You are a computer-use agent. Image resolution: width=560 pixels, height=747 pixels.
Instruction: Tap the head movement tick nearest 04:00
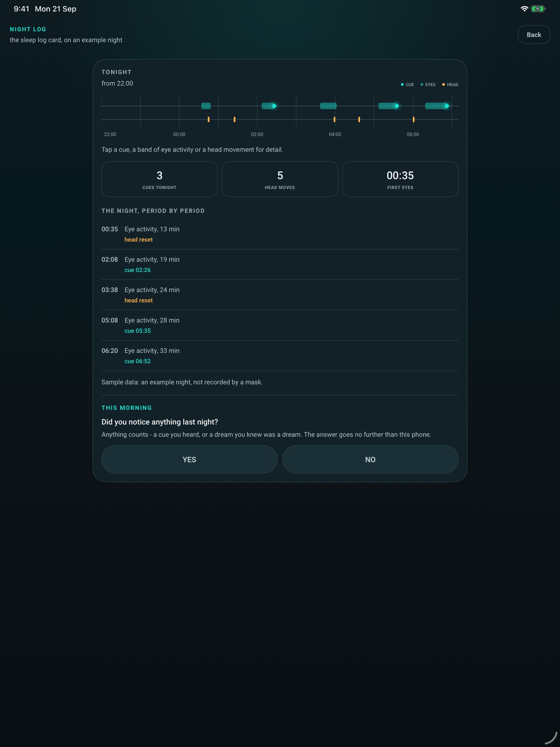[x=334, y=119]
